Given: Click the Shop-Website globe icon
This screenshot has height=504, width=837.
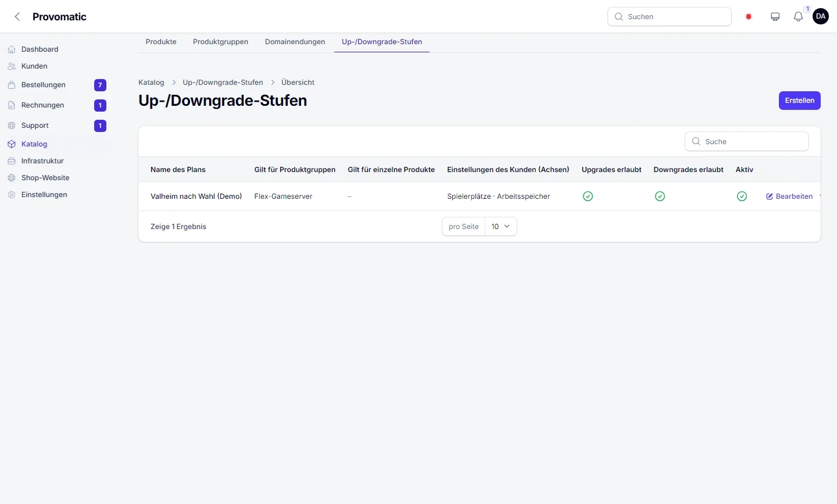Looking at the screenshot, I should [12, 178].
